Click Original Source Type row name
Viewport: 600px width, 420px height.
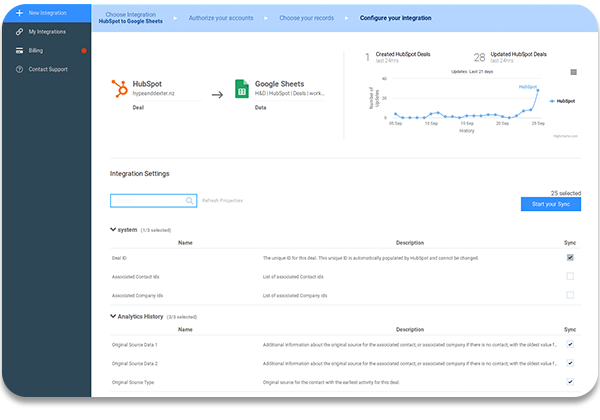tap(133, 383)
